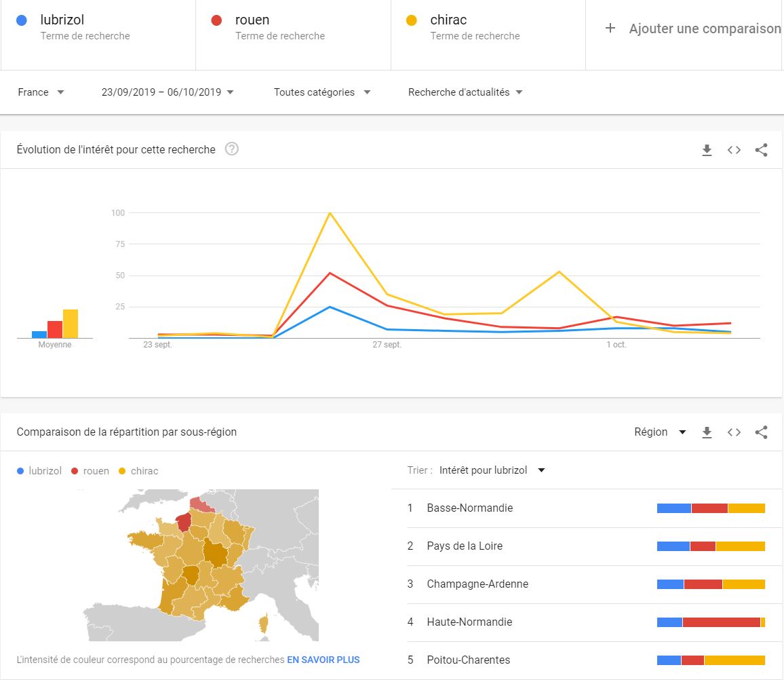Open the date range 23/09/2019 – 06/10/2019 selector

pyautogui.click(x=168, y=92)
